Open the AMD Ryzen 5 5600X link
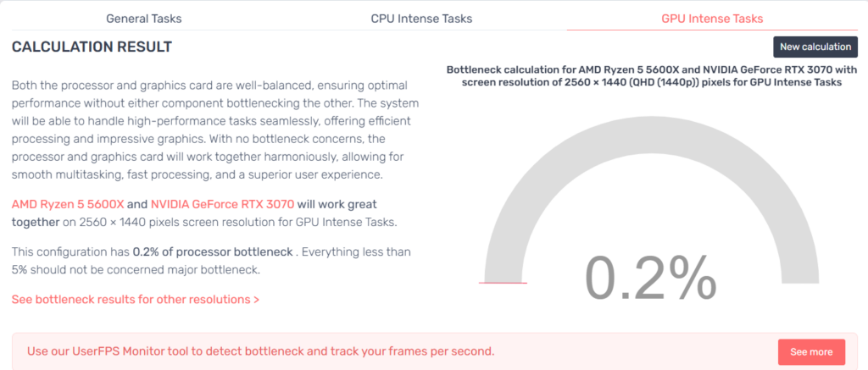 click(67, 204)
